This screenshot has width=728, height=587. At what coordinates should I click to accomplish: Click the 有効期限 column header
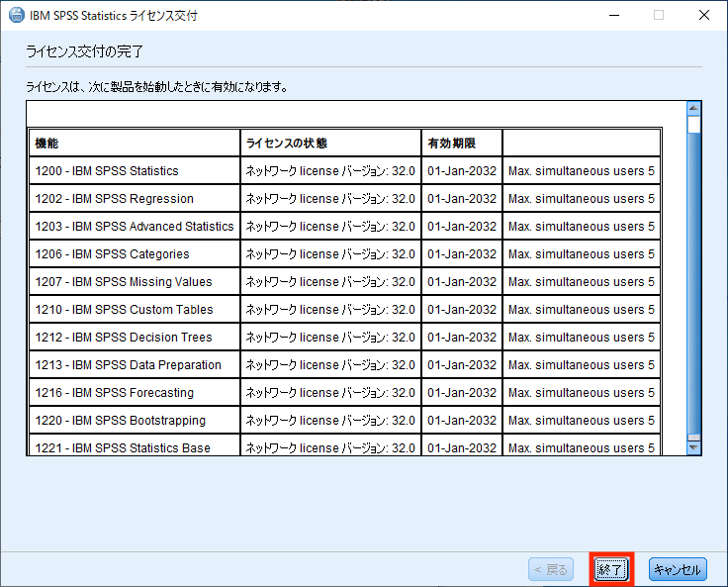pyautogui.click(x=462, y=143)
